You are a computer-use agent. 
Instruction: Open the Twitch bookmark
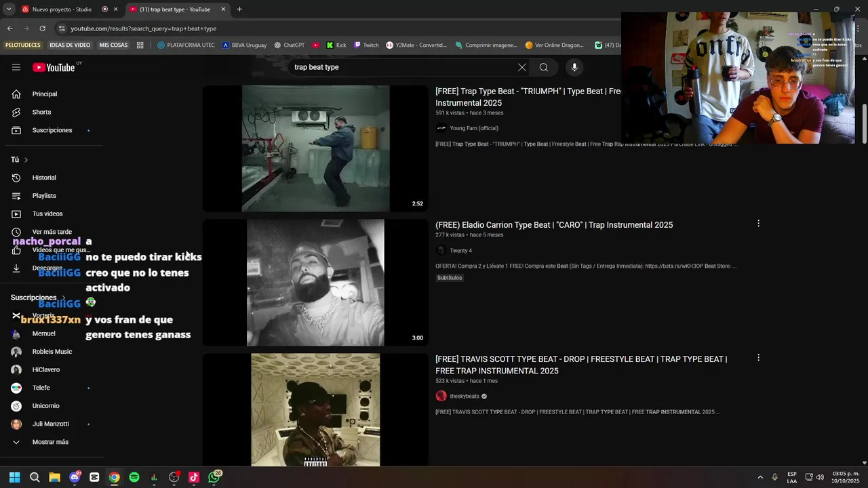[366, 45]
